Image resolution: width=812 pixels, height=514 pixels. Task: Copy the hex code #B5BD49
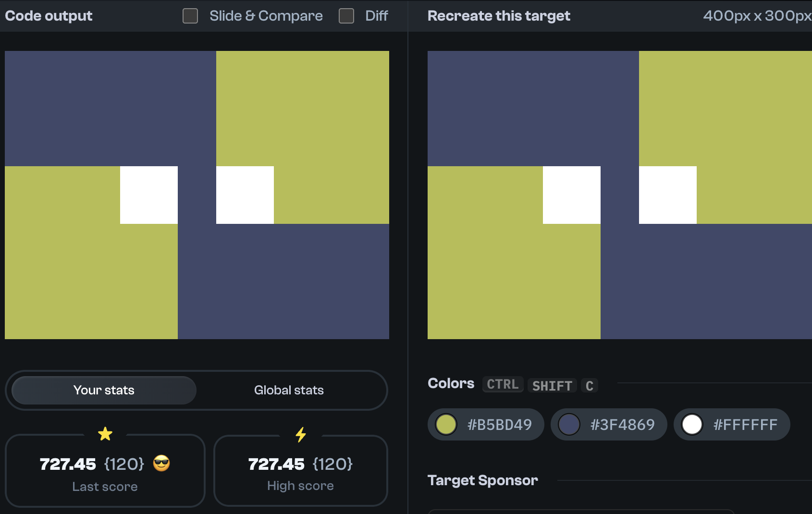click(x=498, y=424)
